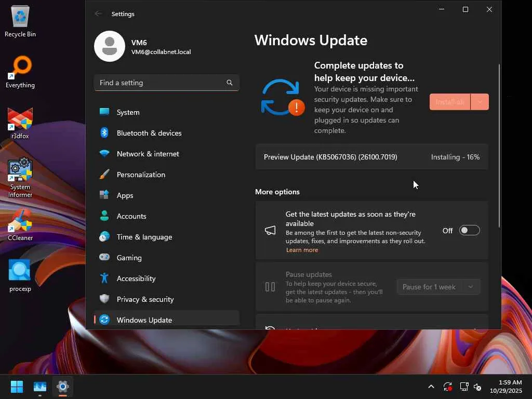Viewport: 532px width, 399px height.
Task: Open Recycle Bin desktop icon
Action: pyautogui.click(x=20, y=21)
